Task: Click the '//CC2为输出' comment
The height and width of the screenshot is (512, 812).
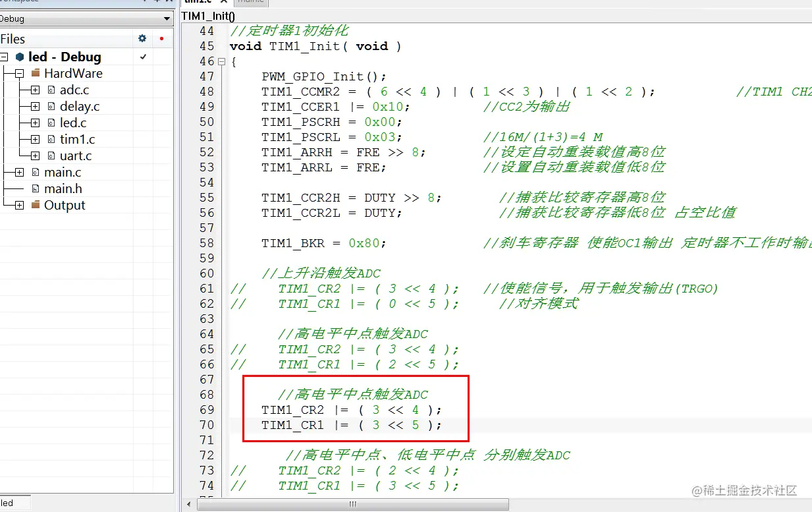Action: pyautogui.click(x=527, y=107)
